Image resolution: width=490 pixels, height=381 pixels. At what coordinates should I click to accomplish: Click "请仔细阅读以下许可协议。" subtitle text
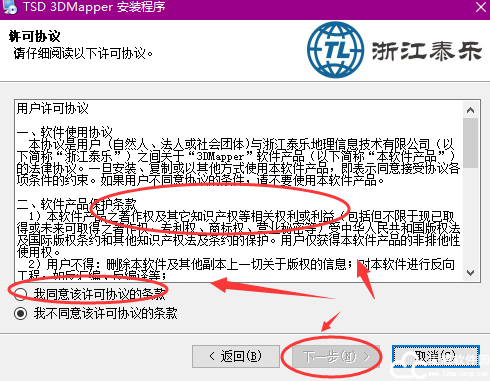coord(83,53)
